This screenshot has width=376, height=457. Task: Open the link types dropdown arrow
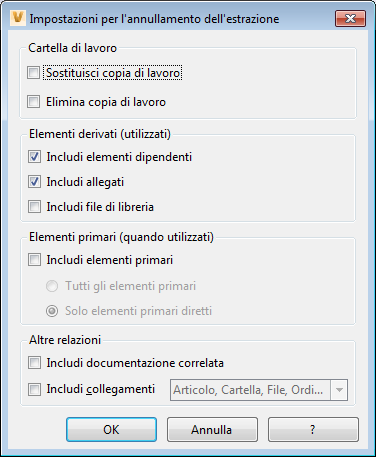(x=339, y=390)
